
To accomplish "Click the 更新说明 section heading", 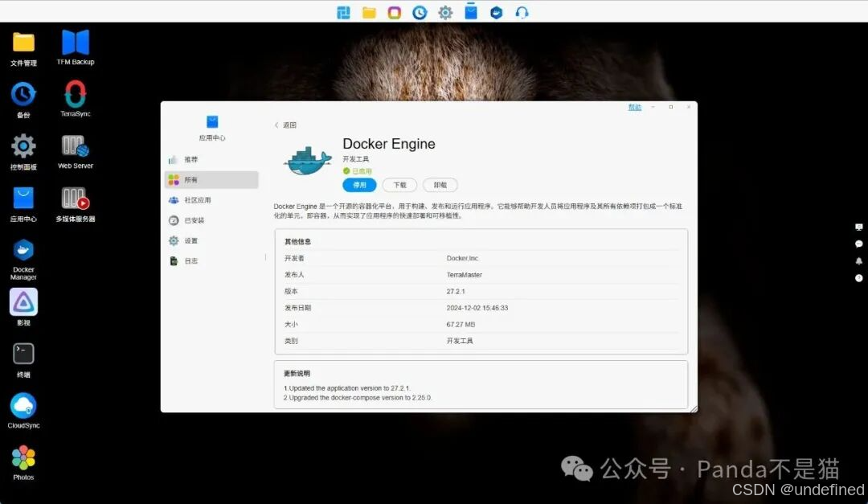I will (x=297, y=373).
